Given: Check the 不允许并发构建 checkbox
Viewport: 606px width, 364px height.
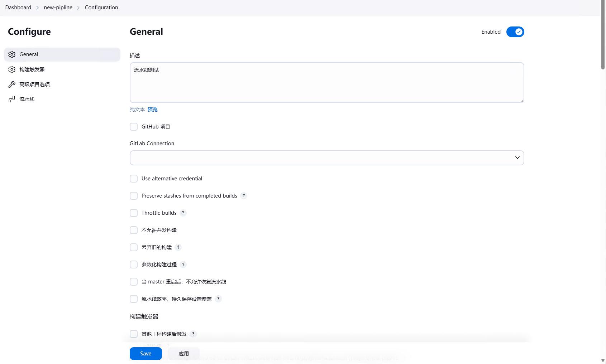Looking at the screenshot, I should (134, 230).
